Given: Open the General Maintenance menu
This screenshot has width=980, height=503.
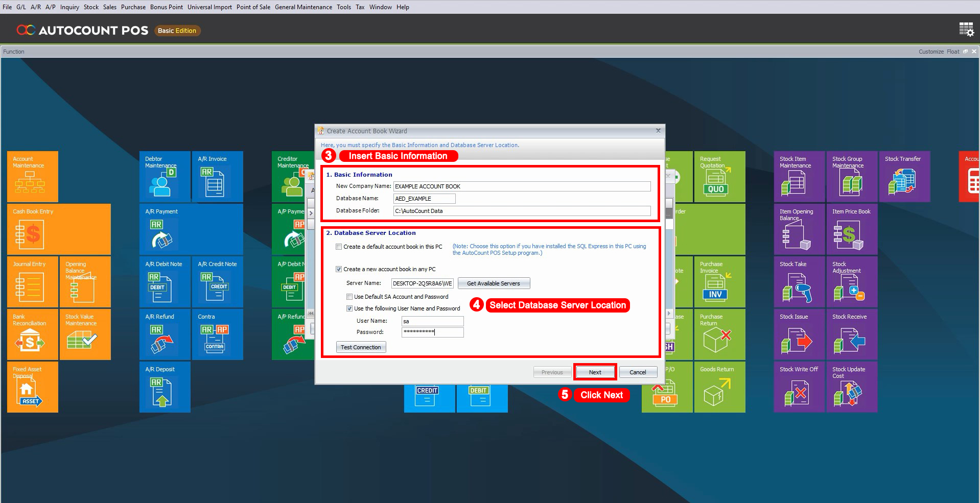Looking at the screenshot, I should point(304,7).
